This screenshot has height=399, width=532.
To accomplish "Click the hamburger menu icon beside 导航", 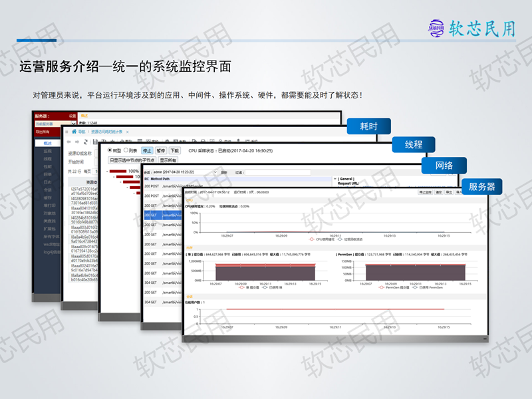I will click(x=66, y=132).
